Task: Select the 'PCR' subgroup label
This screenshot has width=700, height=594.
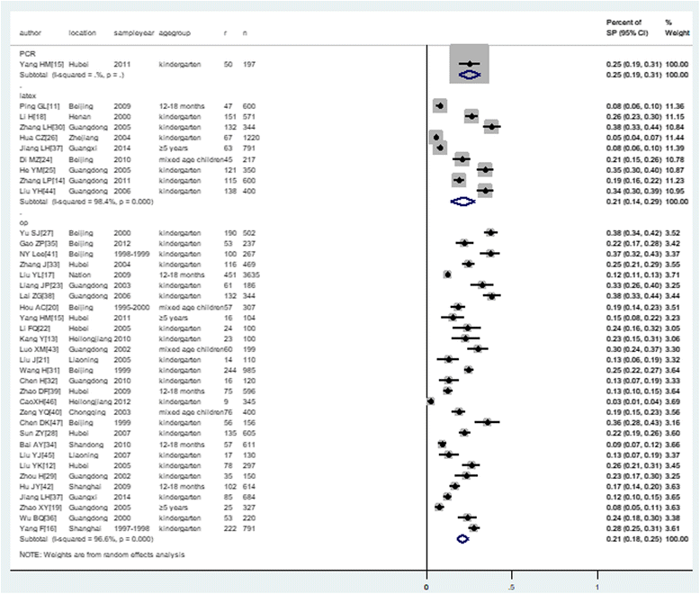Action: tap(27, 54)
